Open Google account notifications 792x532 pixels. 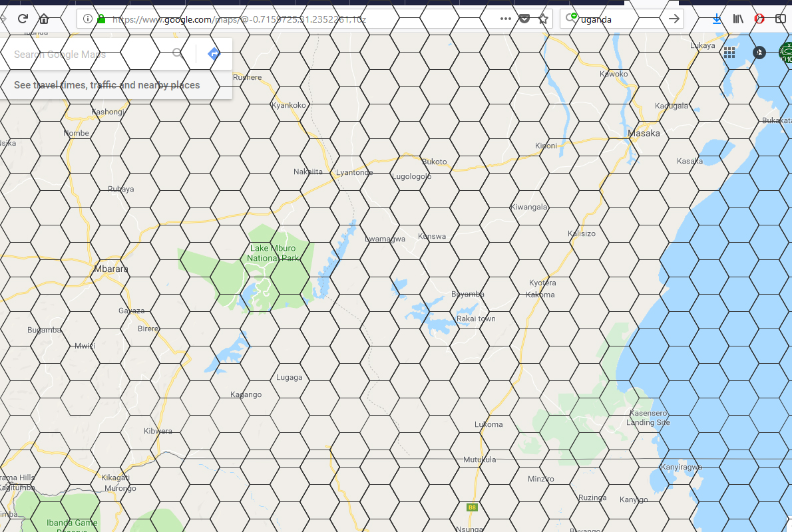click(x=759, y=53)
